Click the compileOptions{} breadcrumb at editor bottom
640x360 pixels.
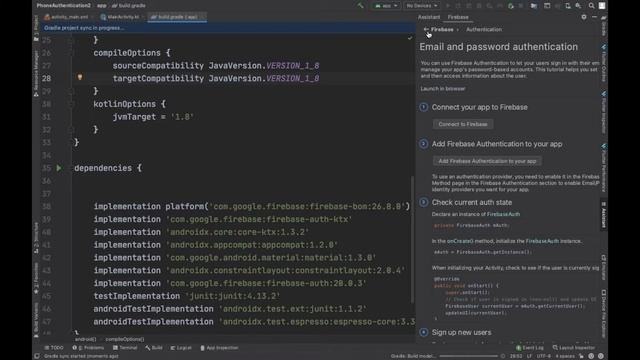124,339
